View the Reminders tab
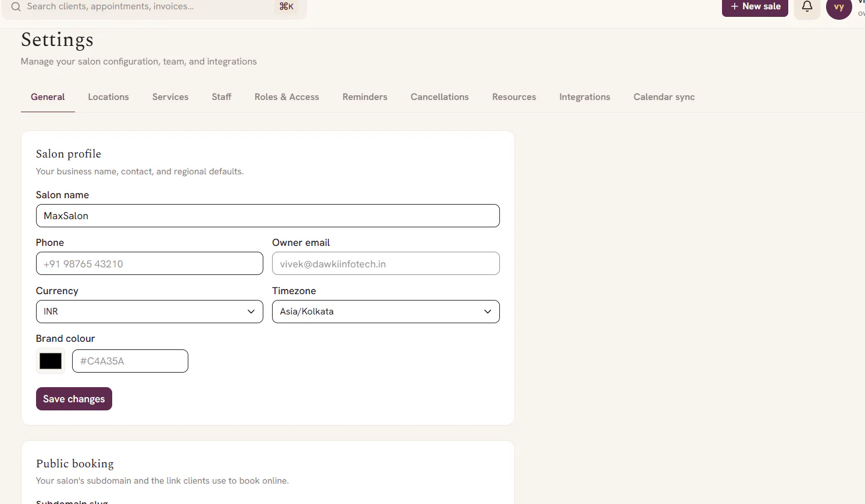This screenshot has width=865, height=504. click(364, 97)
